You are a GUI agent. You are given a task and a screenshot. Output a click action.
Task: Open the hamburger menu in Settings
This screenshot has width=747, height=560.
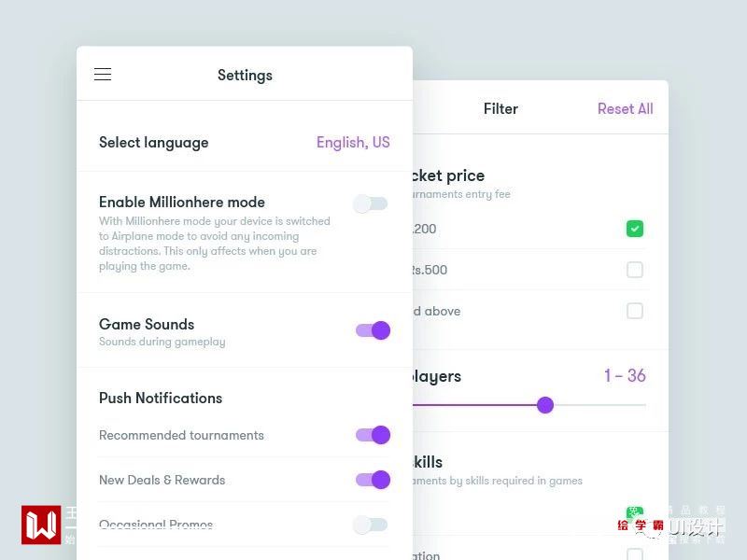pyautogui.click(x=103, y=75)
